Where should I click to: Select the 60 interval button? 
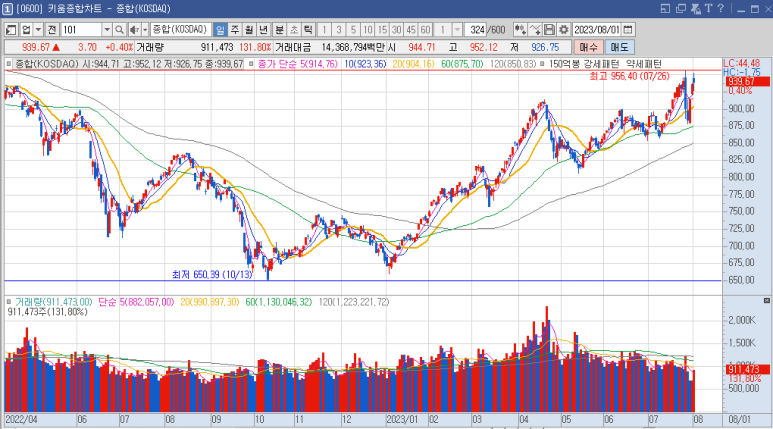coord(425,30)
